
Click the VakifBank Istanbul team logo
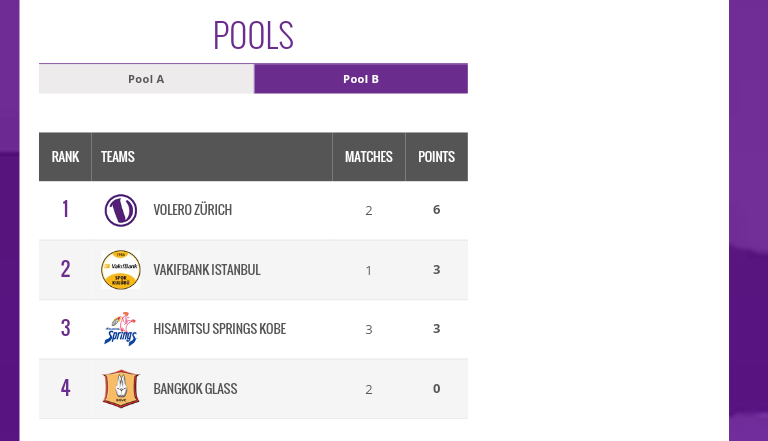121,270
